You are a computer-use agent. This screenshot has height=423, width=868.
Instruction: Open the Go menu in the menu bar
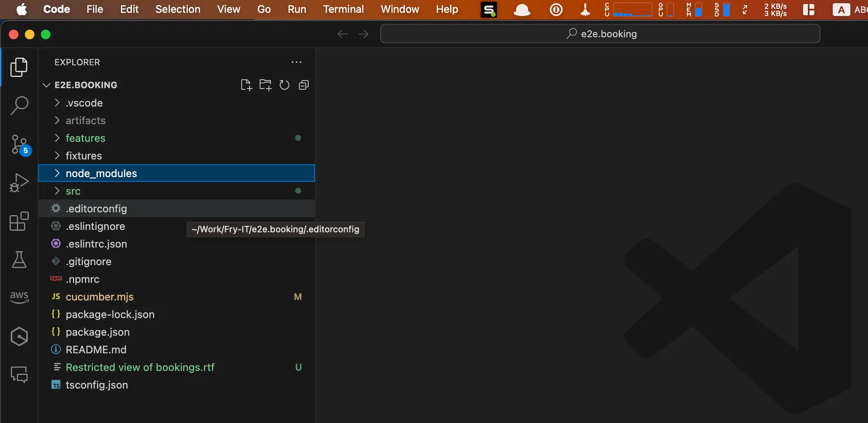pyautogui.click(x=264, y=9)
